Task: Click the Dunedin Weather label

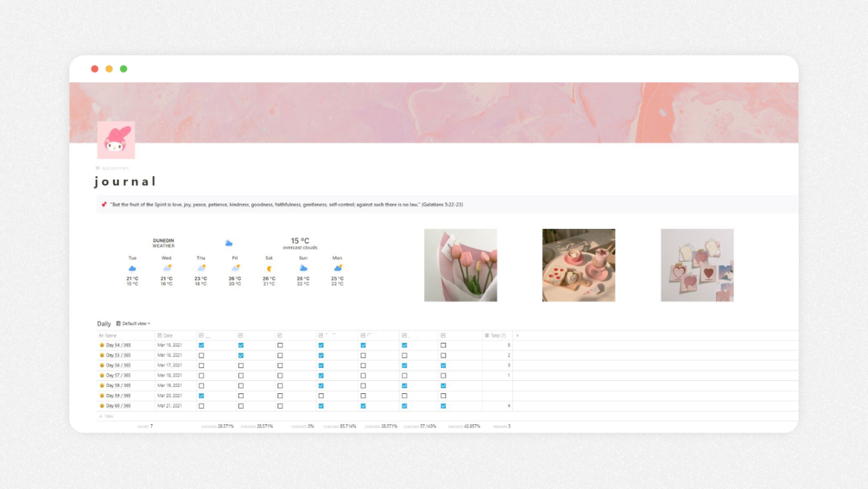Action: (163, 243)
